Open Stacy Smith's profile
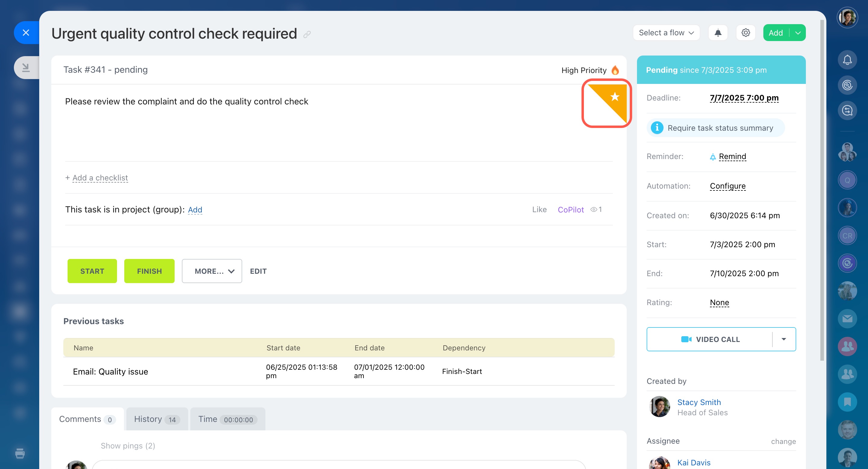This screenshot has height=469, width=868. pyautogui.click(x=699, y=402)
